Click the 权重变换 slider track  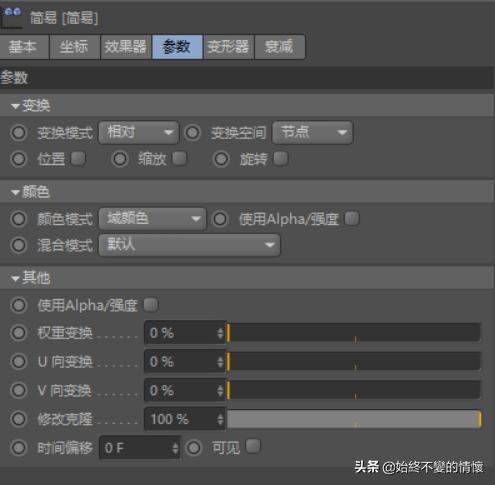(x=354, y=333)
